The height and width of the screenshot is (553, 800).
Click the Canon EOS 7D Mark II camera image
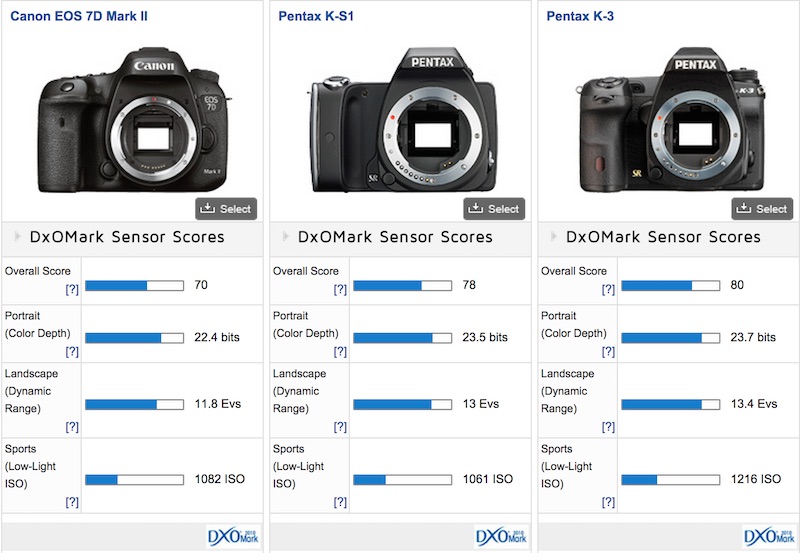pos(135,120)
